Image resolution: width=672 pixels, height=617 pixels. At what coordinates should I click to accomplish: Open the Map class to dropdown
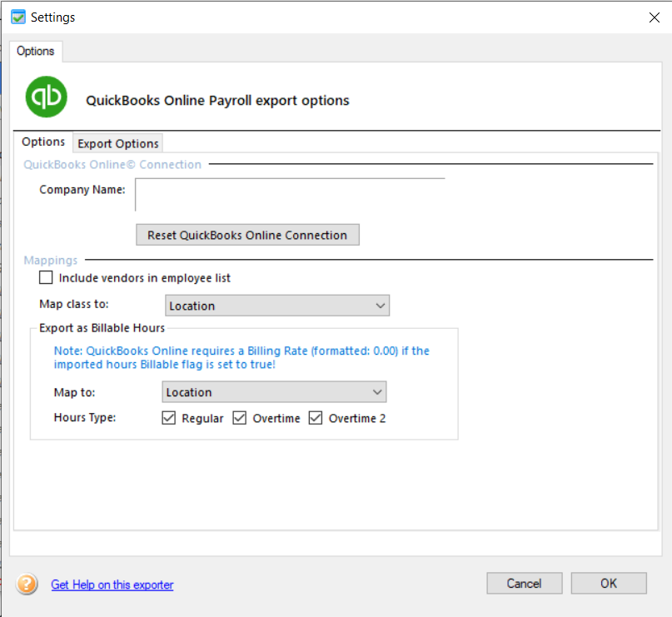(277, 306)
